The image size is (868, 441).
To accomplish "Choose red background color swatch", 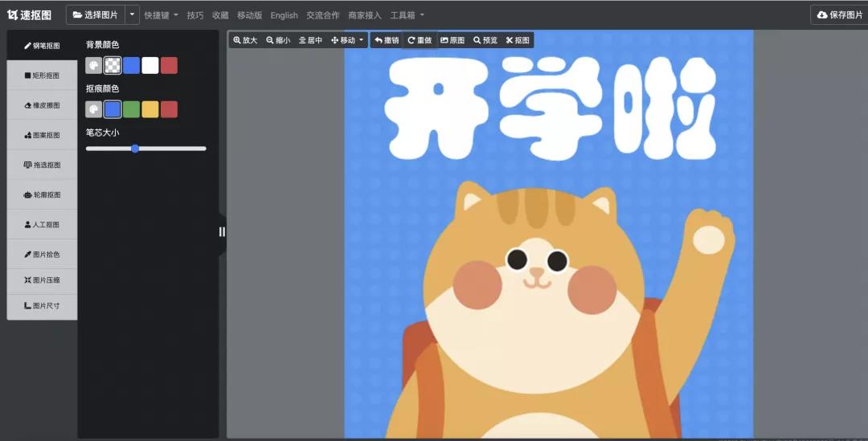I will click(170, 65).
